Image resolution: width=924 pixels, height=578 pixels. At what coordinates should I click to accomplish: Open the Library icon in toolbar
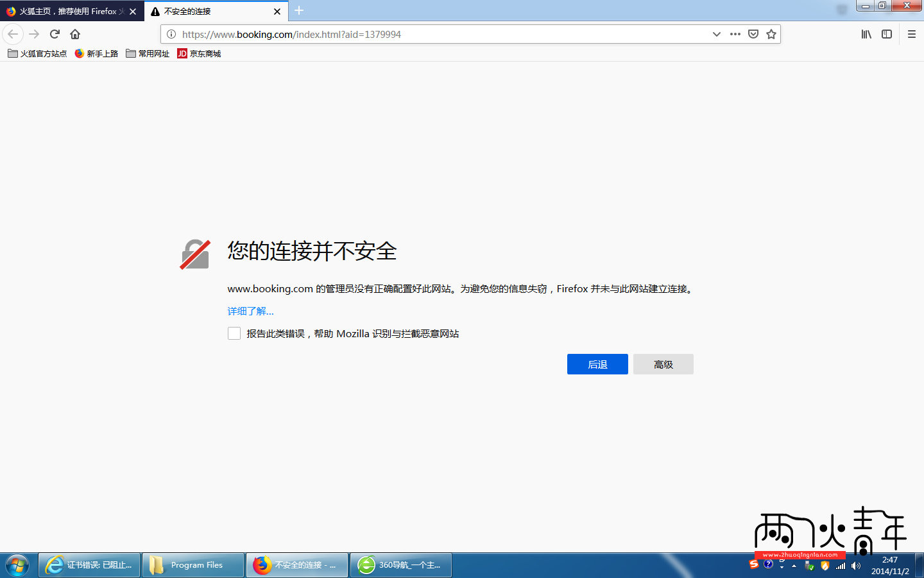pyautogui.click(x=866, y=34)
